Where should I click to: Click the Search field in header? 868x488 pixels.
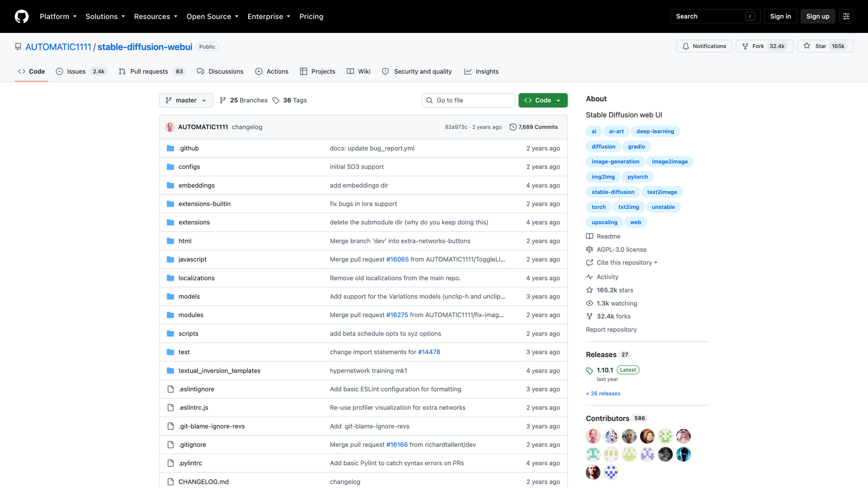715,16
